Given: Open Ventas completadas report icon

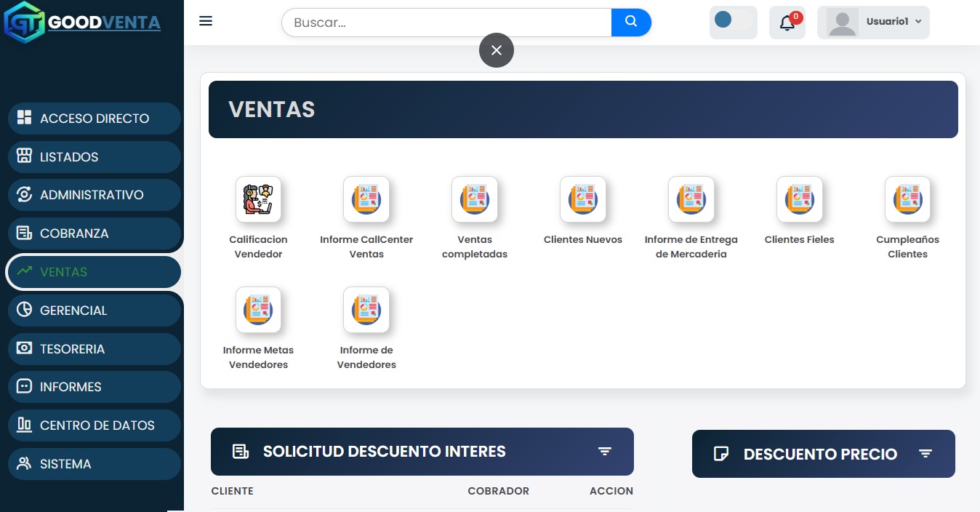Looking at the screenshot, I should coord(475,199).
